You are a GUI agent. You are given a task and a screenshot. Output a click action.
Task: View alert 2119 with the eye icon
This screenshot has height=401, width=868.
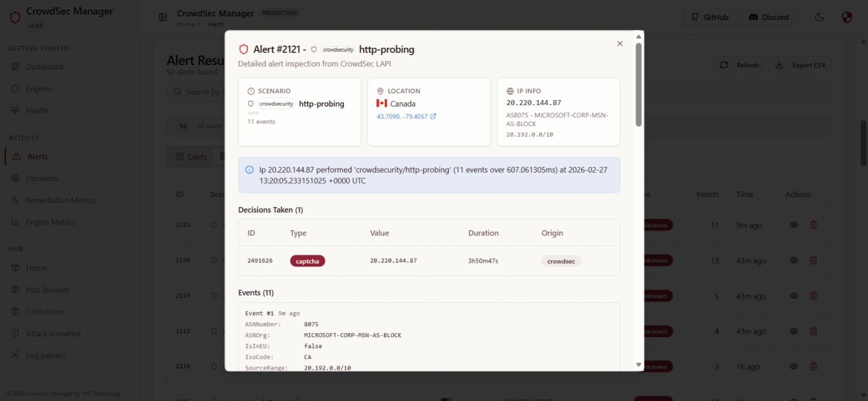tap(793, 296)
